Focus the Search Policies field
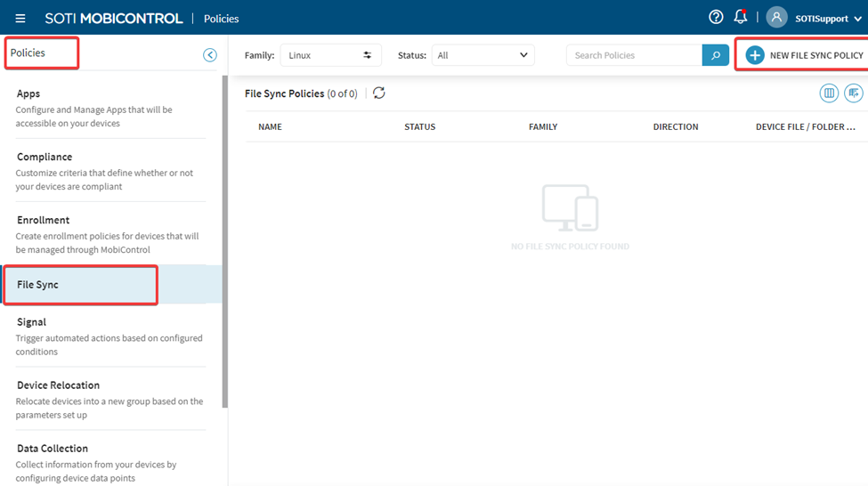The width and height of the screenshot is (868, 486). pos(634,55)
